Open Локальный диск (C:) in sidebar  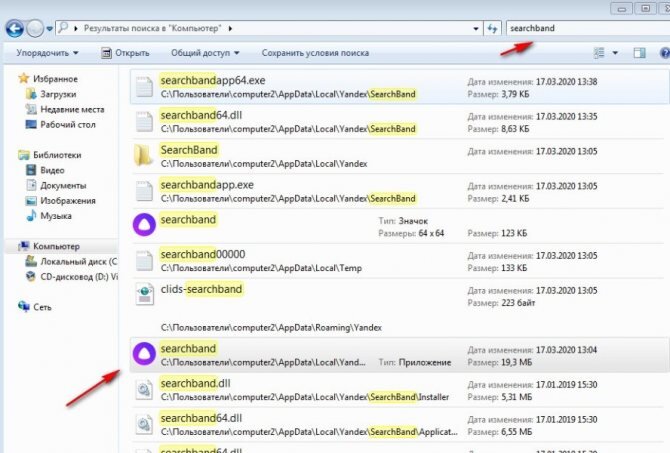(79, 262)
